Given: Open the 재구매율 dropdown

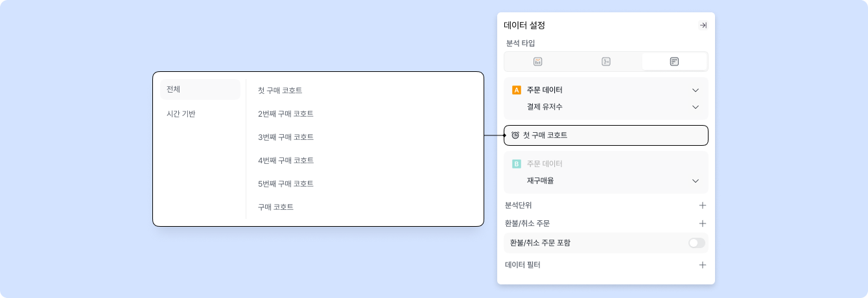Looking at the screenshot, I should coord(696,181).
